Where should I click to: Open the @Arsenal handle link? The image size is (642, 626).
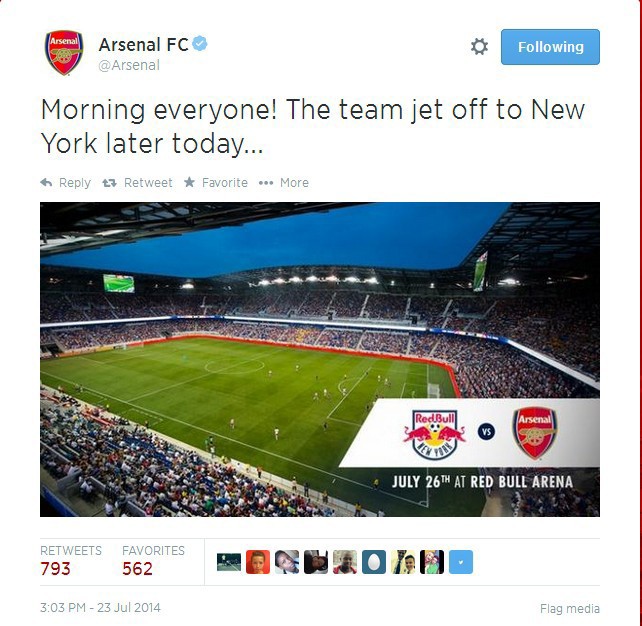click(x=129, y=65)
